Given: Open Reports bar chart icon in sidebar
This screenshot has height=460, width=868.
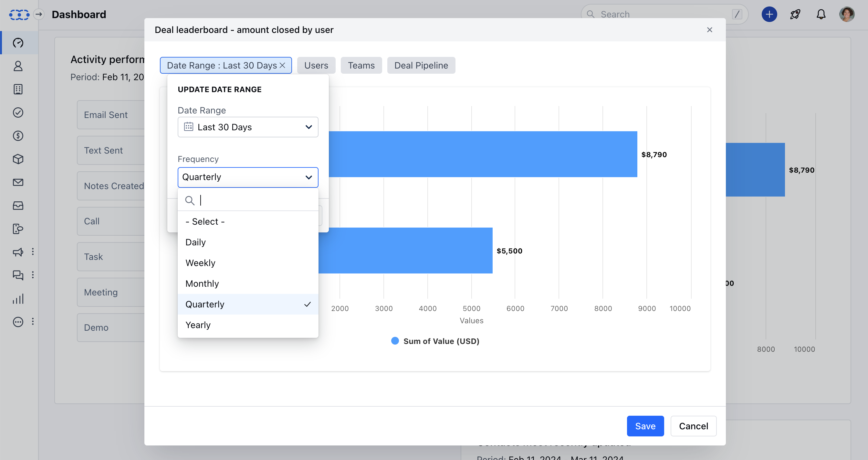Looking at the screenshot, I should (x=18, y=299).
